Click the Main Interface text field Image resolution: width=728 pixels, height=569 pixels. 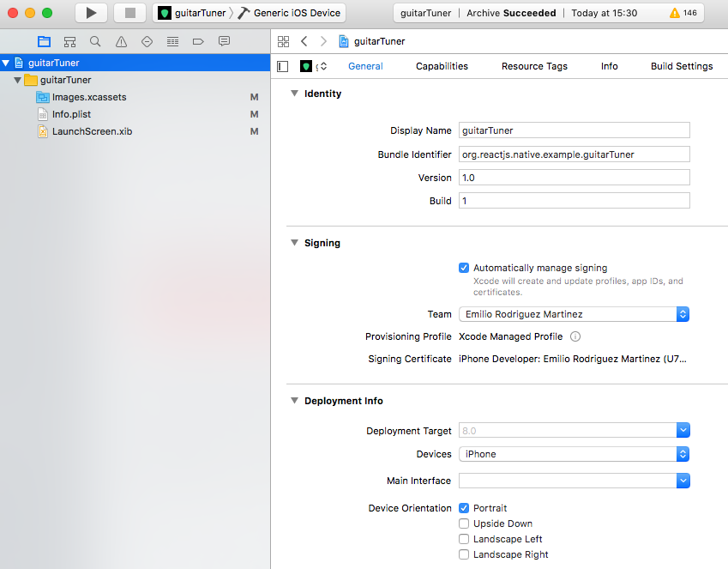pos(568,481)
